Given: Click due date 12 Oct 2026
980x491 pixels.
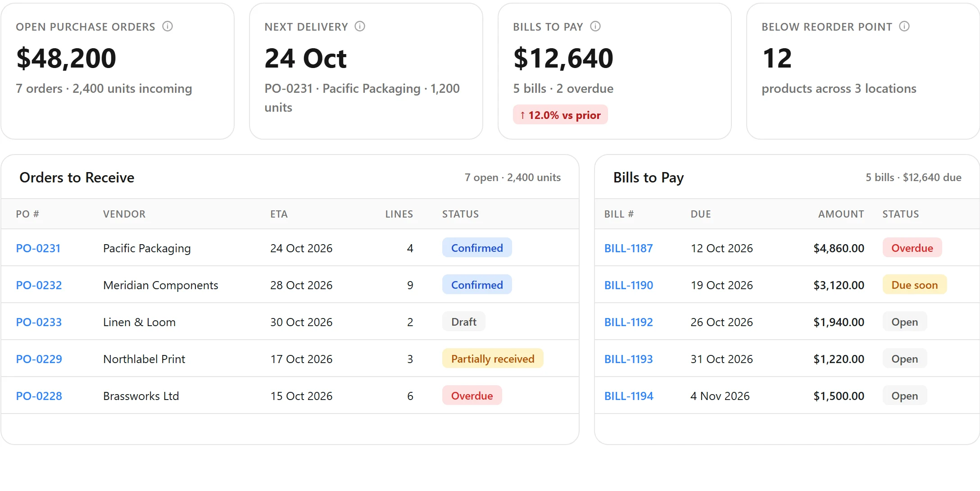Looking at the screenshot, I should (x=721, y=248).
